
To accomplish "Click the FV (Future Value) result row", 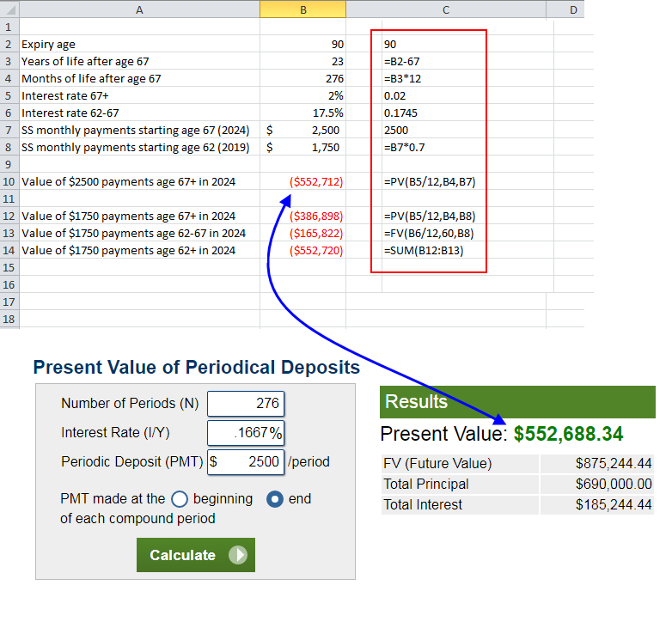I will click(x=517, y=464).
